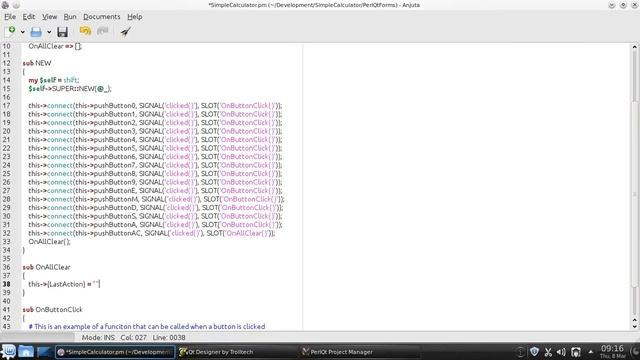Click the scissors clipboard tray icon
Image resolution: width=640 pixels, height=360 pixels.
coord(548,352)
